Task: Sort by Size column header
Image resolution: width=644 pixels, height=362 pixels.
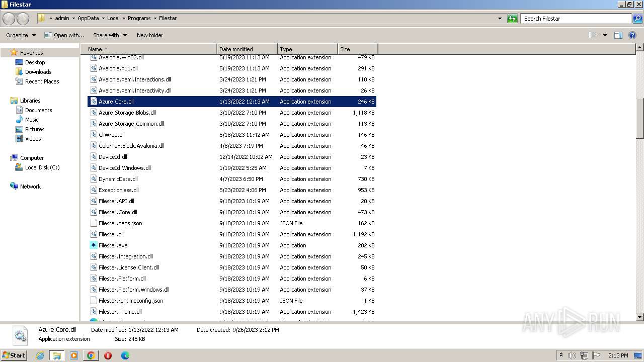Action: point(358,49)
